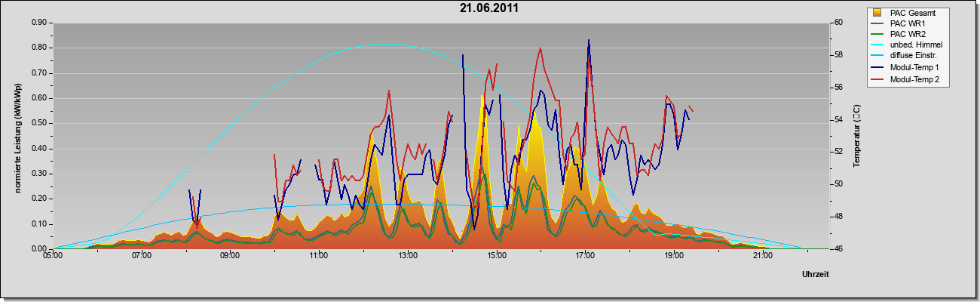The width and height of the screenshot is (980, 302).
Task: Click the normierte Leistung axis title
Action: pyautogui.click(x=17, y=134)
